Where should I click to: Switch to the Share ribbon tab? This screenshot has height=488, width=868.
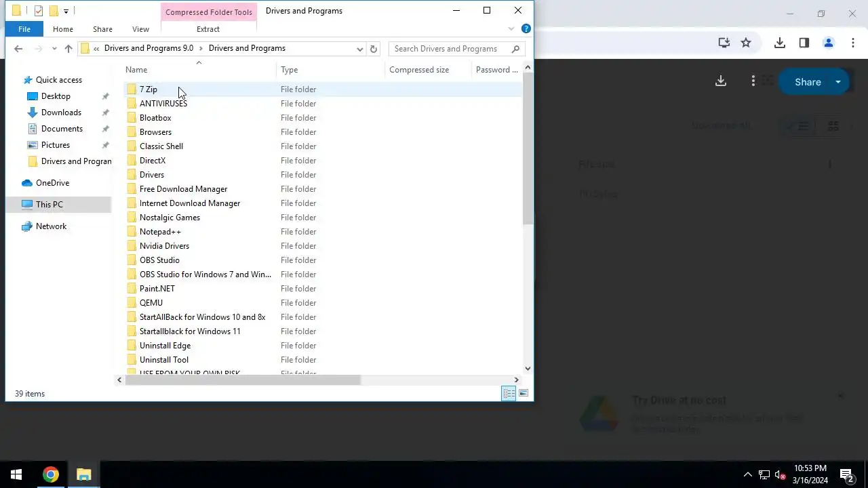tap(102, 29)
